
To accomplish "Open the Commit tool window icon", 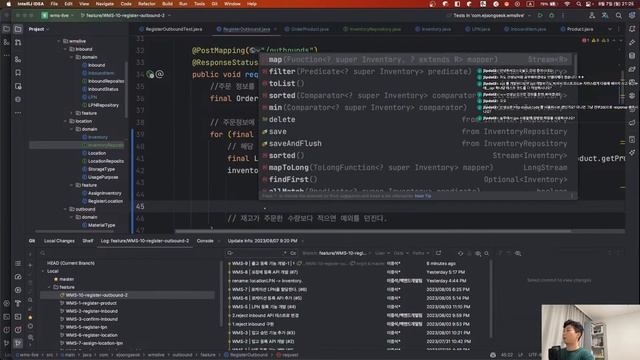I will tap(18, 42).
